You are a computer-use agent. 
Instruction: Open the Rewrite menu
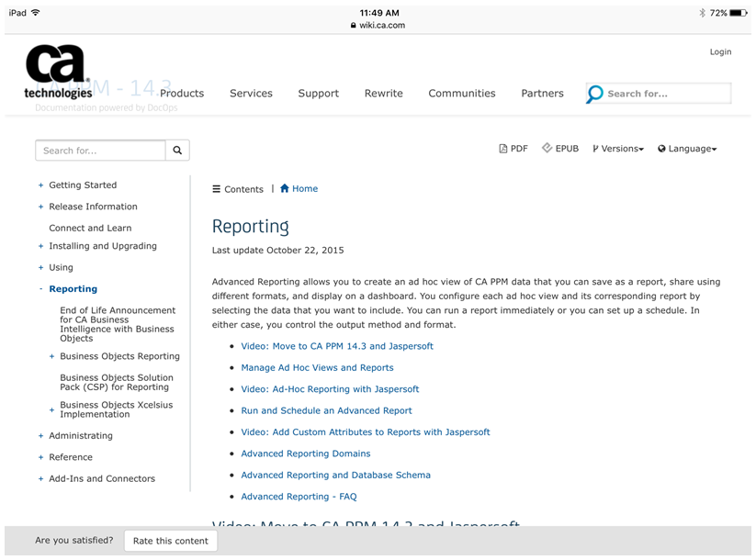click(384, 93)
